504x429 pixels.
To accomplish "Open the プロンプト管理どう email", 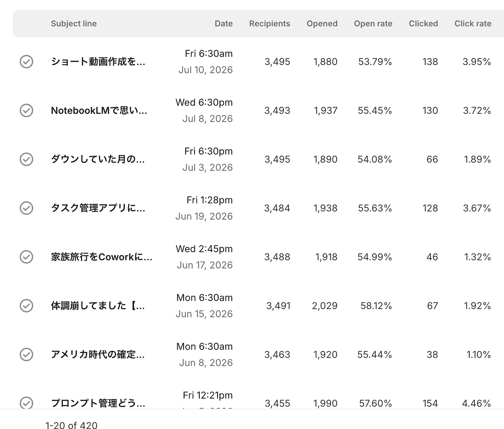I will [x=98, y=403].
